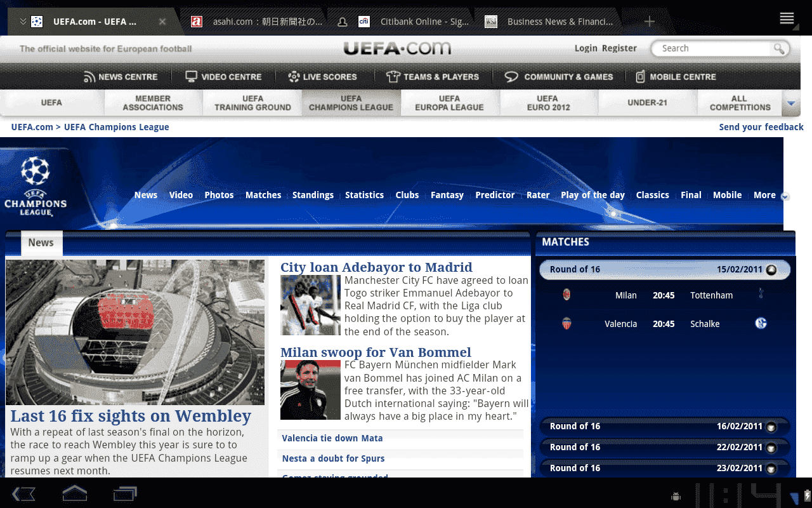Open the tab list dropdown arrow
Viewport: 812px width, 508px height.
pos(23,22)
